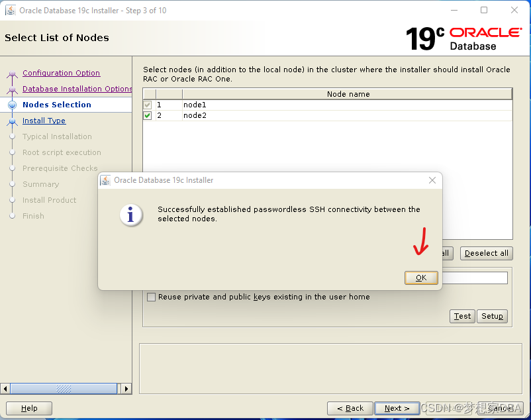Click the Java icon in dialog title bar
The width and height of the screenshot is (531, 420).
(105, 180)
